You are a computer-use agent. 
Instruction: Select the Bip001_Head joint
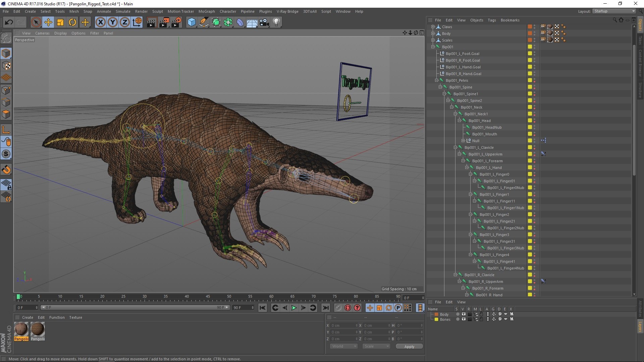(x=479, y=121)
